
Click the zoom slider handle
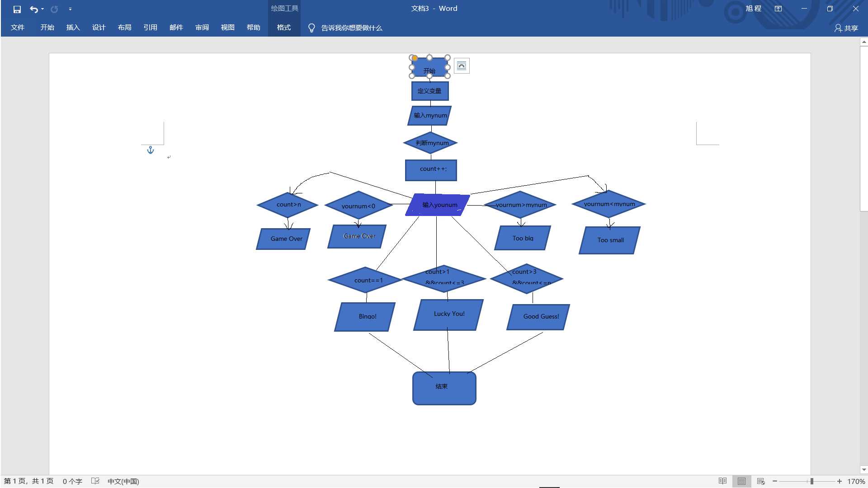click(811, 481)
